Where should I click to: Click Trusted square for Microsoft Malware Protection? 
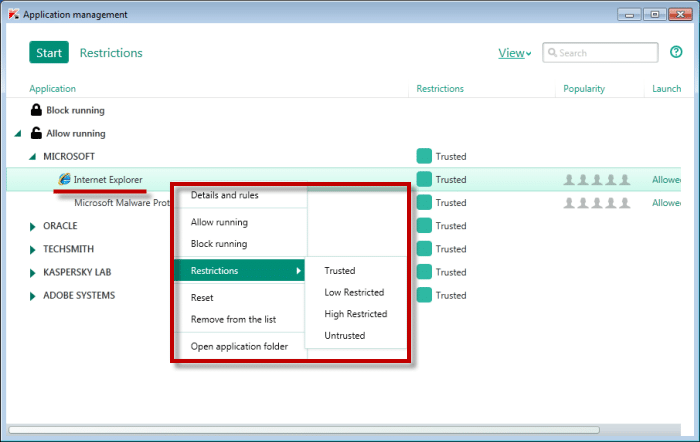tap(424, 203)
